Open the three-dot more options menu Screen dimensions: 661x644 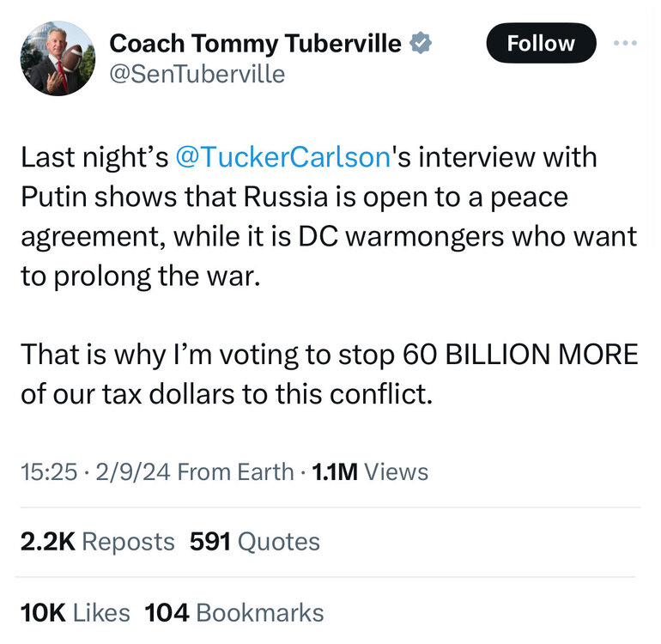point(628,42)
